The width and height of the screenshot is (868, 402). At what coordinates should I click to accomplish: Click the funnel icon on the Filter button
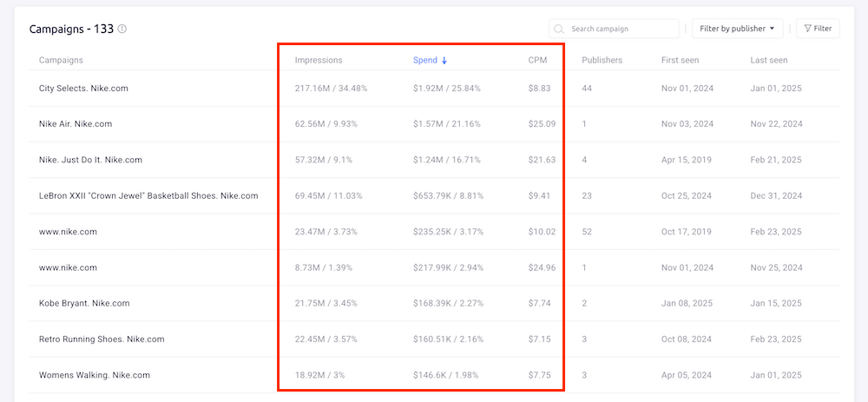coord(807,29)
